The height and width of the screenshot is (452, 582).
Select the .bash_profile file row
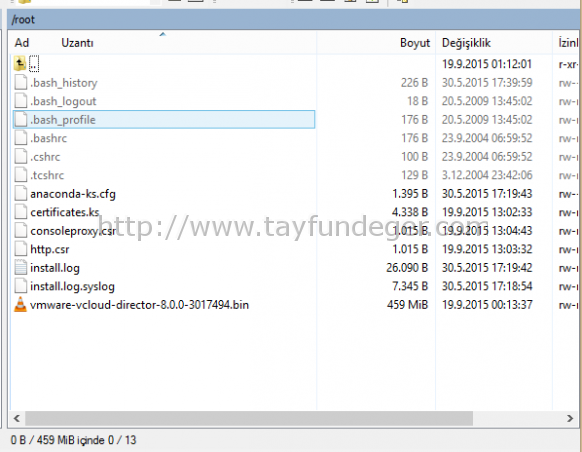tap(164, 119)
